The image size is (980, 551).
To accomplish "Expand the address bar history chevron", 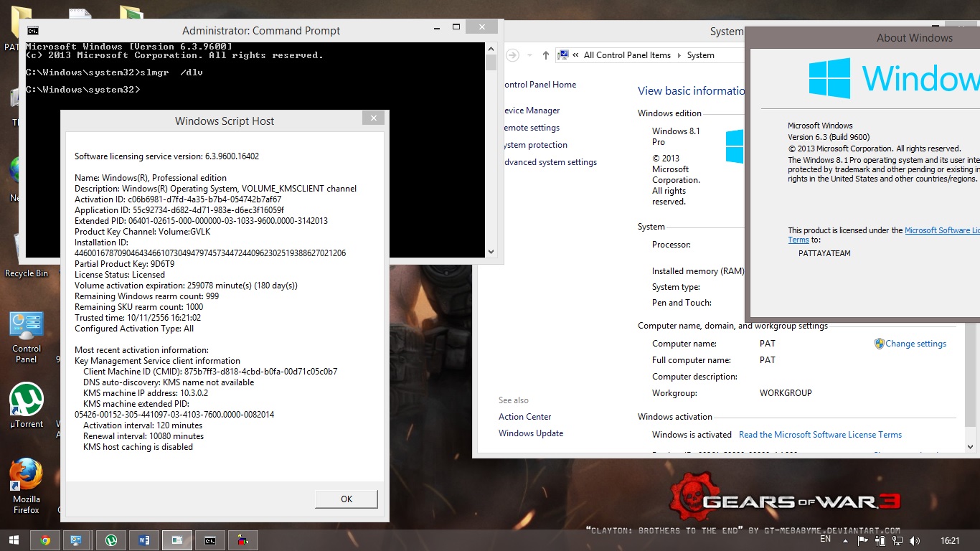I will tap(575, 55).
